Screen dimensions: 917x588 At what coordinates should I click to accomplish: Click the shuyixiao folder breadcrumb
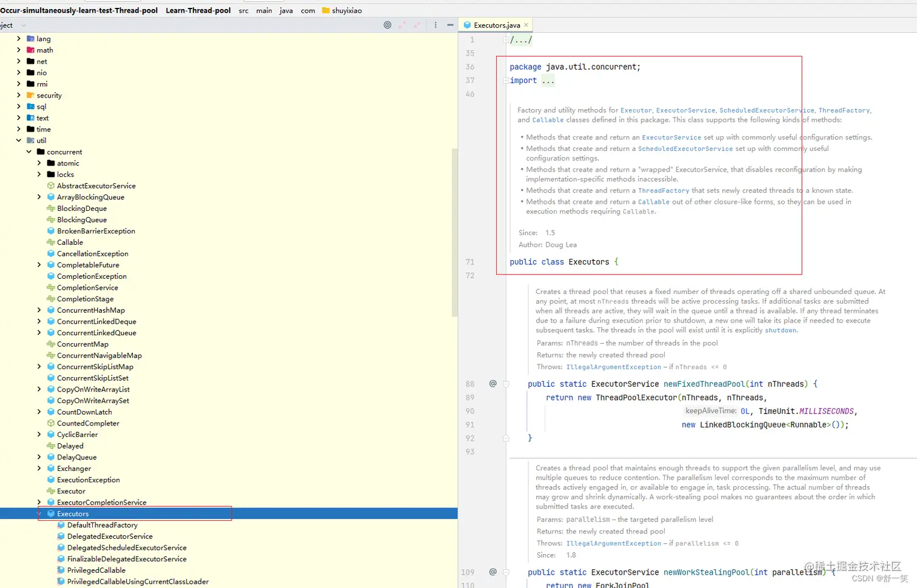click(342, 10)
